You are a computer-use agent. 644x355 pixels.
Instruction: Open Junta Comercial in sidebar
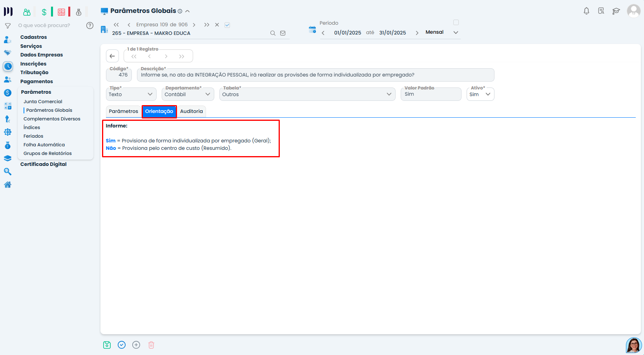pos(43,102)
